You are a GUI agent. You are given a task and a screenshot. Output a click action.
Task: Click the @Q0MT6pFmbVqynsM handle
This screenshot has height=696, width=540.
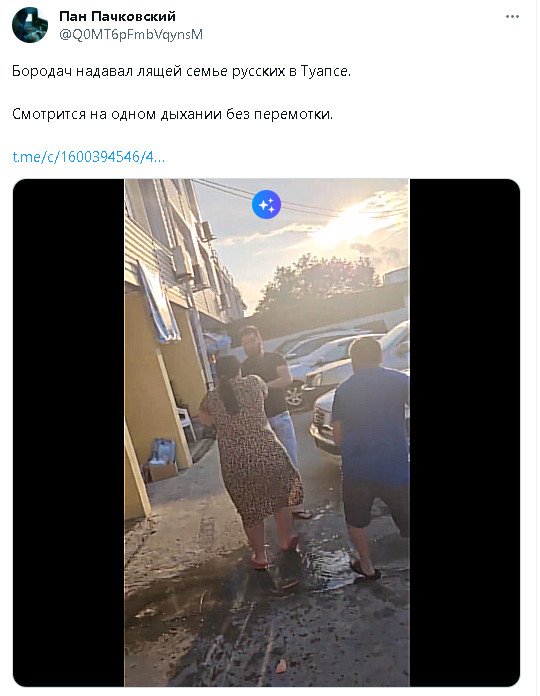[x=131, y=35]
